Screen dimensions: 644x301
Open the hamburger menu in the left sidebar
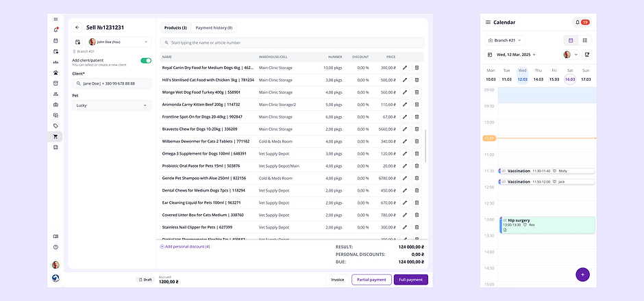[x=55, y=19]
